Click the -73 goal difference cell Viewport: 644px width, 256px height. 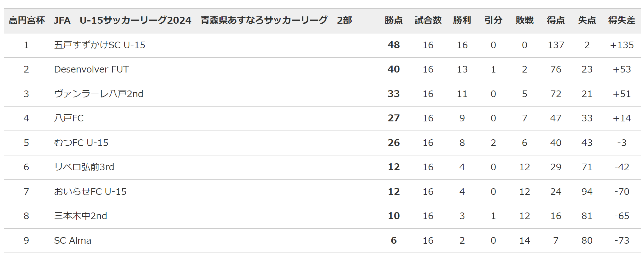(x=622, y=241)
